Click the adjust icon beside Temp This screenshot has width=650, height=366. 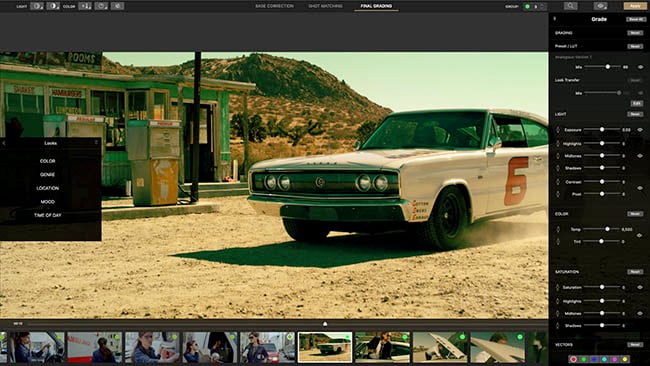[x=558, y=229]
